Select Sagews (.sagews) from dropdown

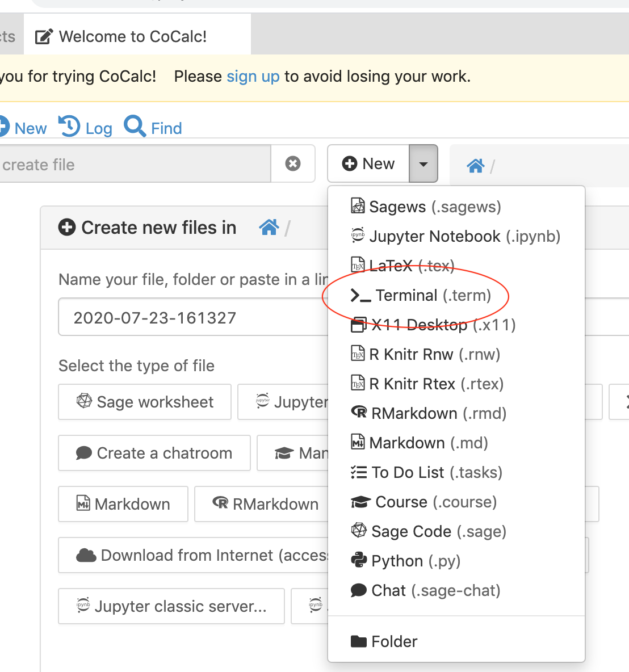click(x=456, y=207)
